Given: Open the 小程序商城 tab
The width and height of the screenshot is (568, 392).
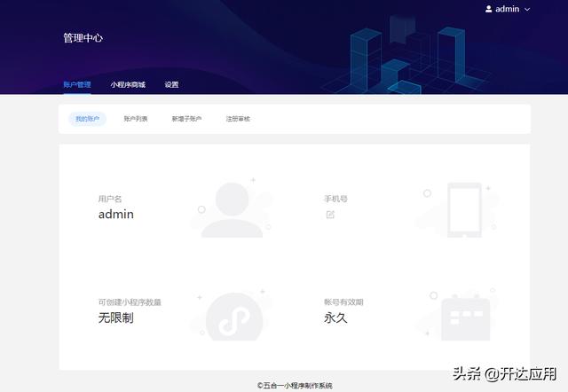Looking at the screenshot, I should 128,85.
